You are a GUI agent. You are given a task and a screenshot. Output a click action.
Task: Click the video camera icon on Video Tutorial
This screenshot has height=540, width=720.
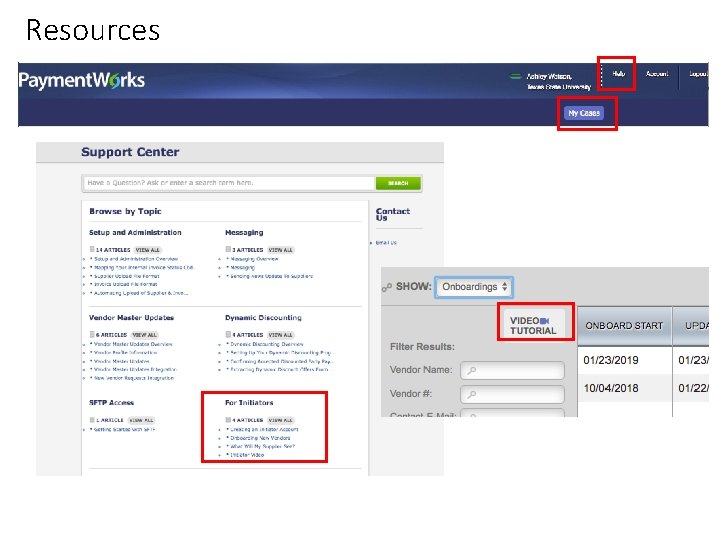545,321
